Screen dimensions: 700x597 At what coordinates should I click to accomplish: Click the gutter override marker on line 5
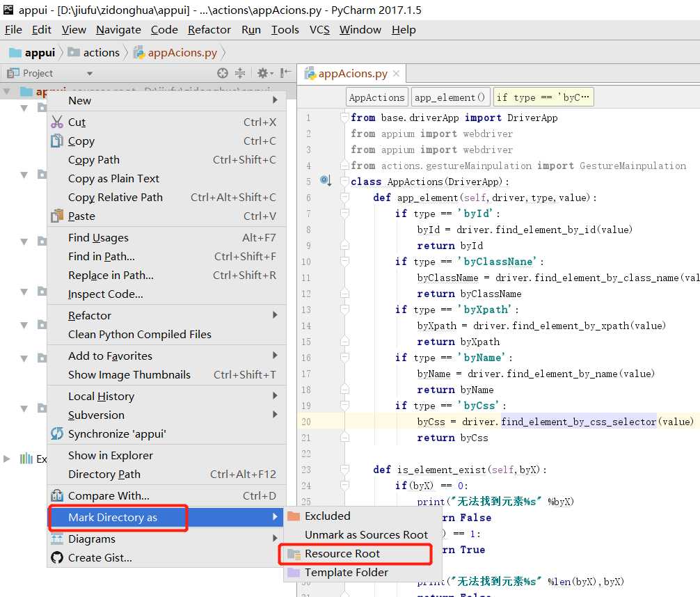326,180
